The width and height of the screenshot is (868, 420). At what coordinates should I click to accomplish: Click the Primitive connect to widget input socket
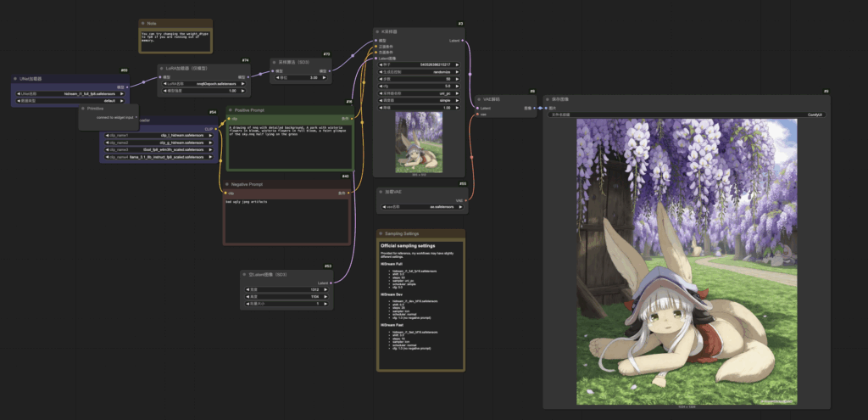(136, 117)
